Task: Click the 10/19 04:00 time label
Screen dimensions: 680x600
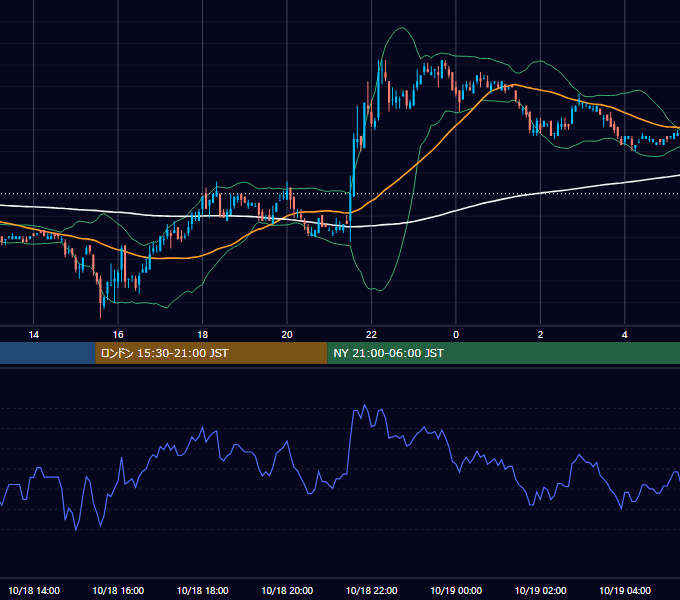Action: coord(625,590)
